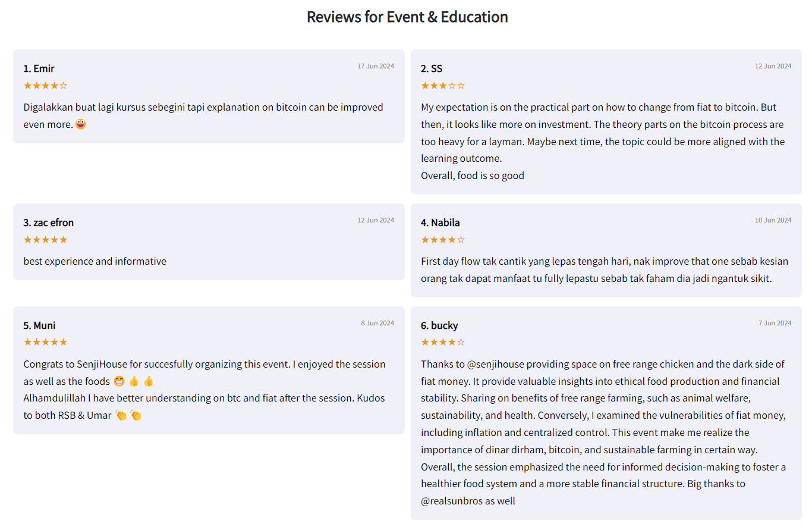The width and height of the screenshot is (812, 527).
Task: Click the '12 Jun 2024' date on SS's review
Action: tap(773, 66)
